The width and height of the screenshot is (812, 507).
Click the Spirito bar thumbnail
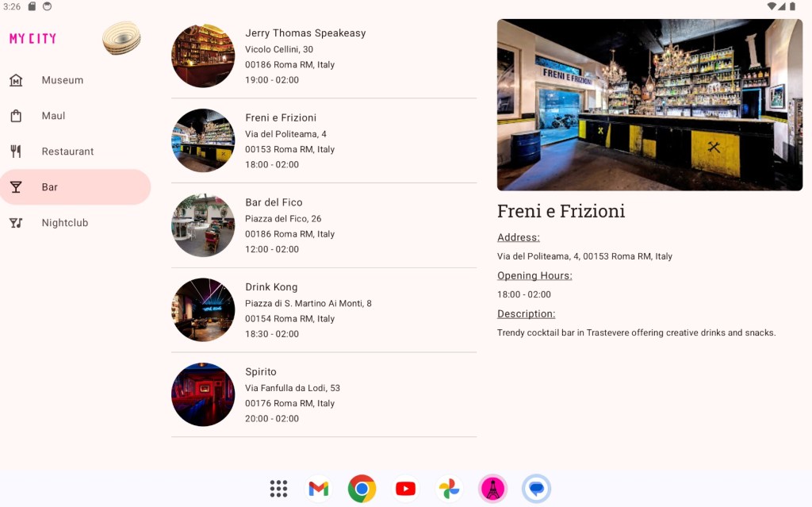(x=203, y=394)
